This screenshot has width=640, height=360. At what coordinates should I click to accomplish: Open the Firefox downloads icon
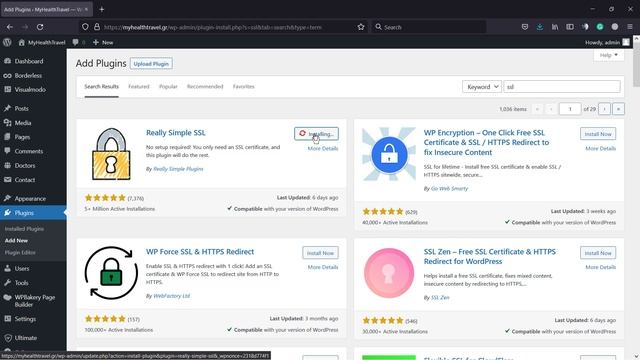click(540, 27)
